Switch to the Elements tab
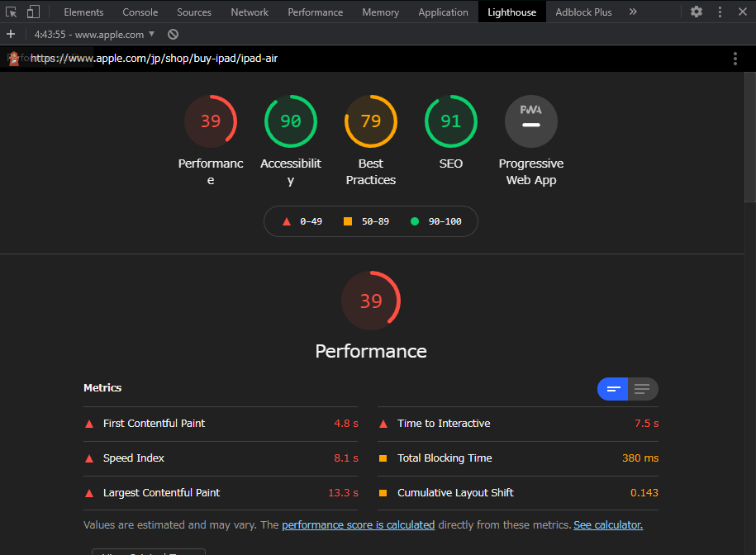This screenshot has width=756, height=555. pyautogui.click(x=83, y=12)
